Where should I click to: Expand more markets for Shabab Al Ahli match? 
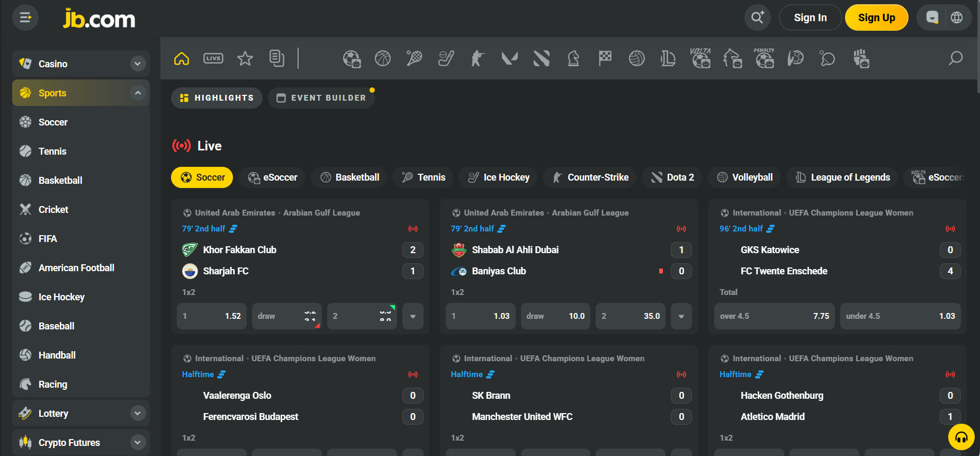[681, 316]
